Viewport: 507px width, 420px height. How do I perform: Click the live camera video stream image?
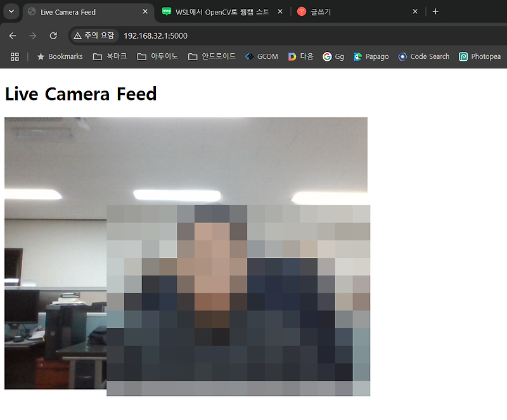point(186,253)
